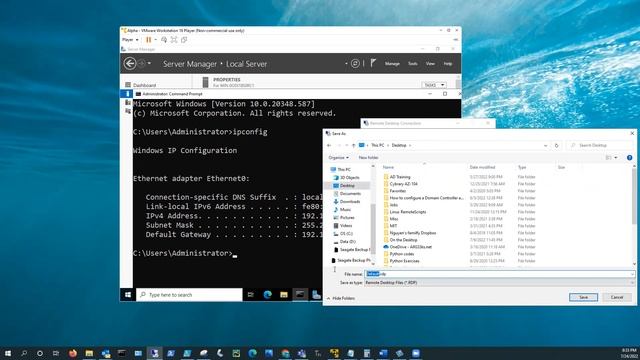This screenshot has height=360, width=640.
Task: Click Command Prompt icon in VM taskbar
Action: tap(300, 295)
